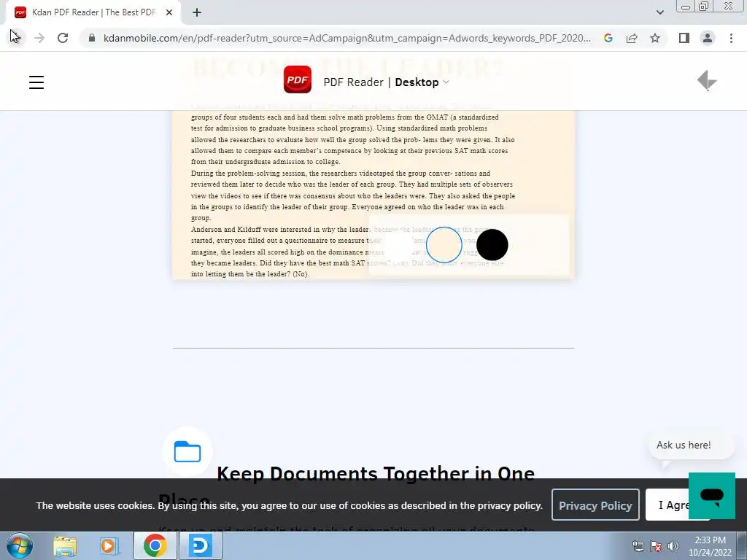Close the Kdan PDF Reader tab
The image size is (747, 560).
tap(169, 12)
